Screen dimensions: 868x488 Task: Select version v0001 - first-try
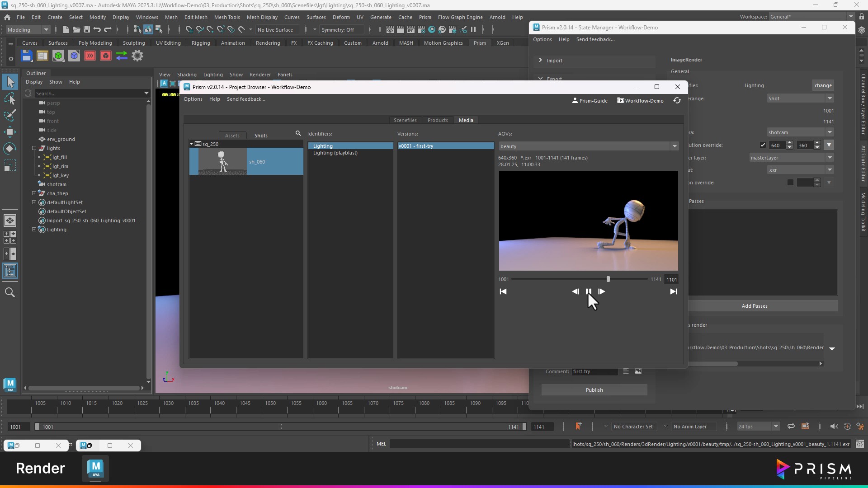446,146
